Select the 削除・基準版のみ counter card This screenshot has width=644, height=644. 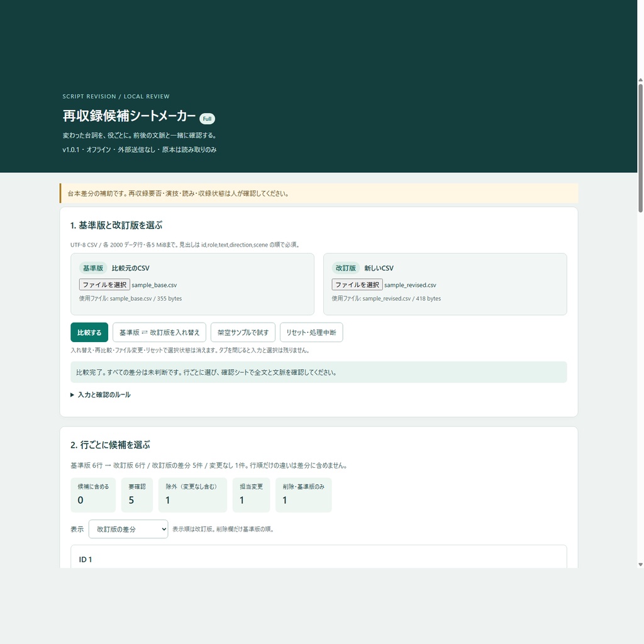coord(304,495)
